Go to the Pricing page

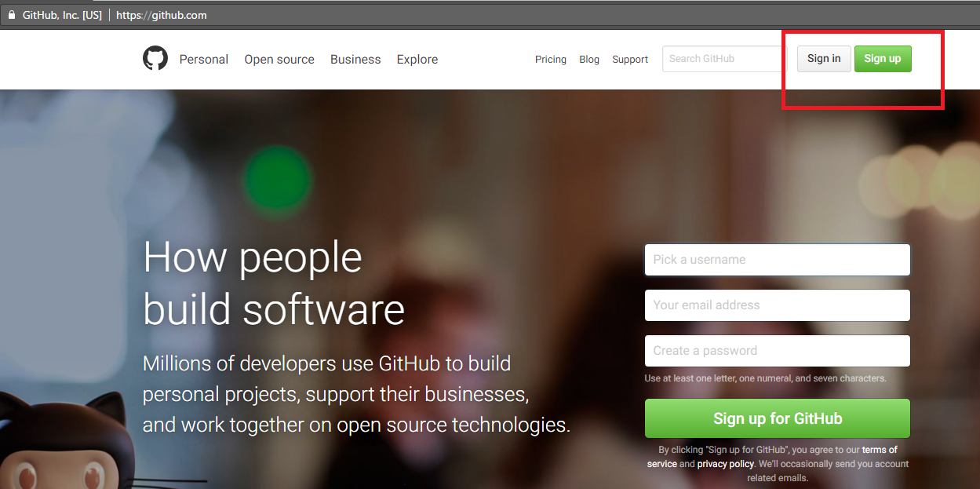pyautogui.click(x=551, y=59)
